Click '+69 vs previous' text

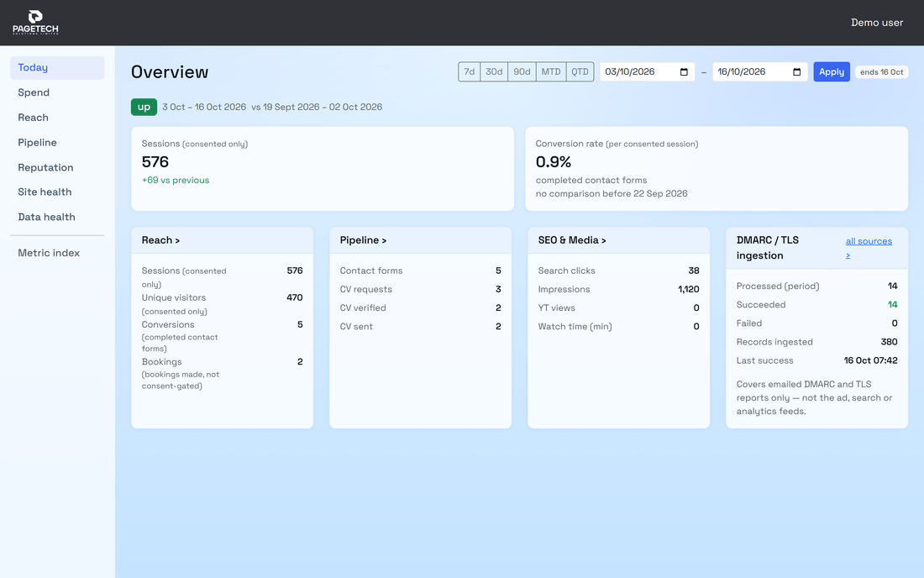pyautogui.click(x=176, y=181)
